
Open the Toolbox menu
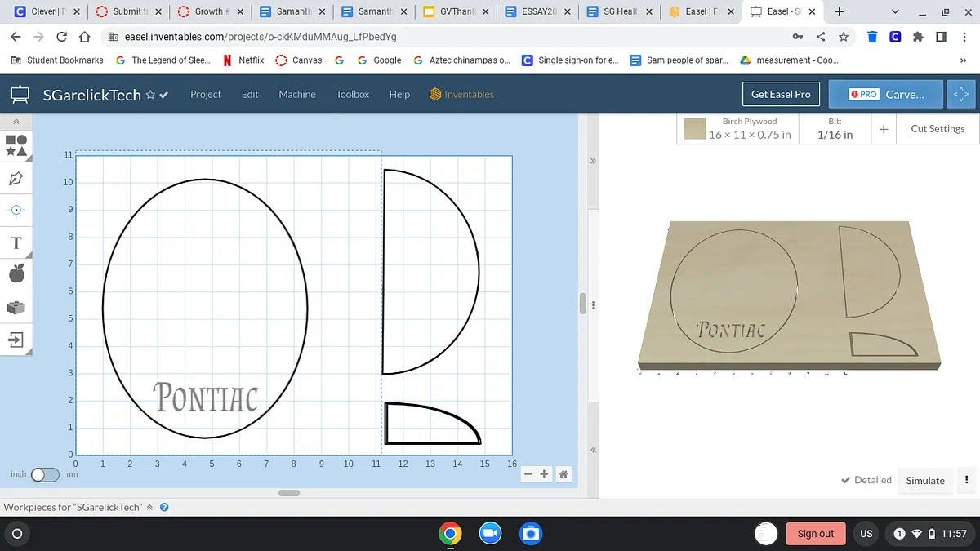tap(353, 94)
